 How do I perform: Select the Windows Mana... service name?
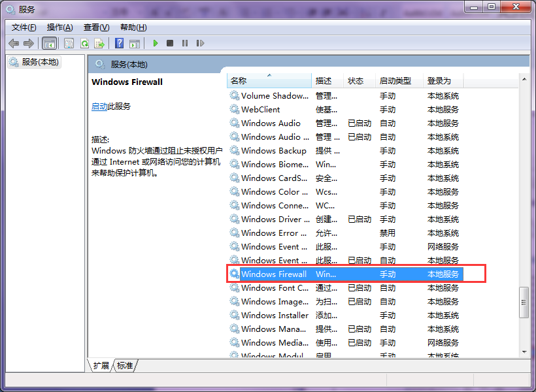[273, 329]
